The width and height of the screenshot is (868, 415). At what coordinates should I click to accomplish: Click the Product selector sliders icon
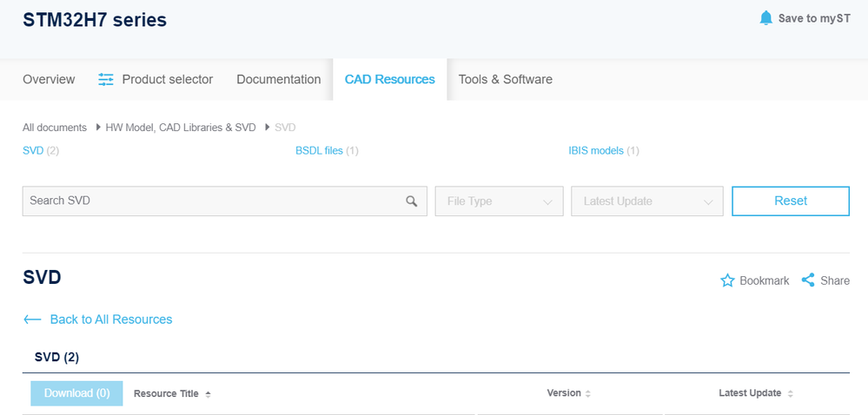pyautogui.click(x=106, y=79)
